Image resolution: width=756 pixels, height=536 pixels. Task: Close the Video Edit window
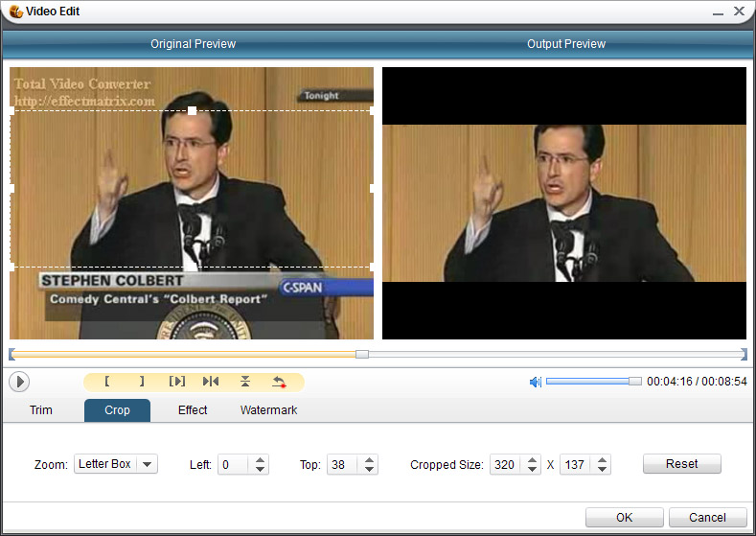pos(739,12)
